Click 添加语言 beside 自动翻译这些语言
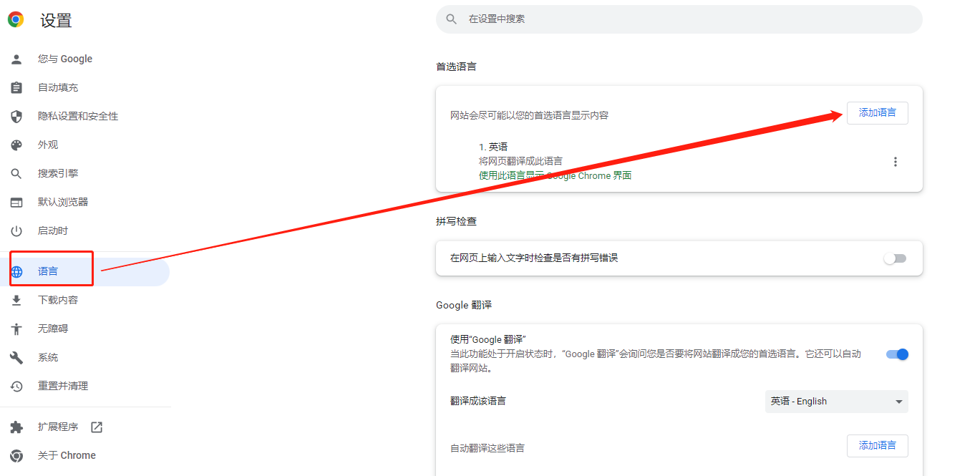This screenshot has height=476, width=980. pos(877,445)
